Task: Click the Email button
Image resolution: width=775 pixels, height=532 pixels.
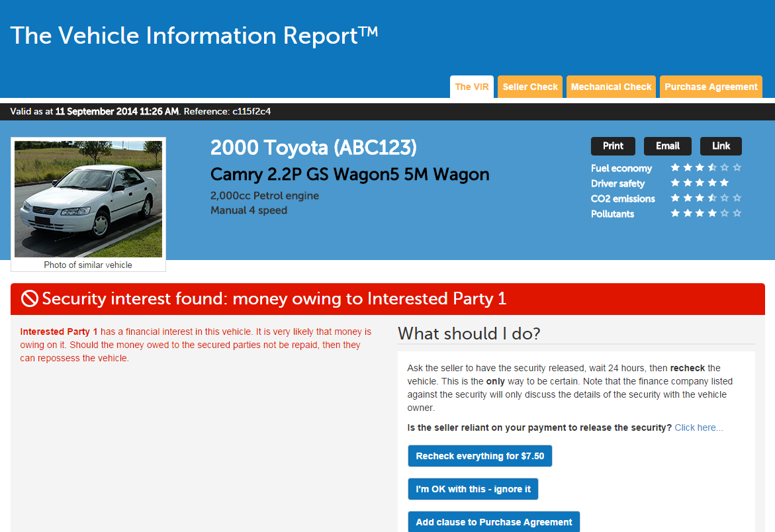Action: click(667, 146)
